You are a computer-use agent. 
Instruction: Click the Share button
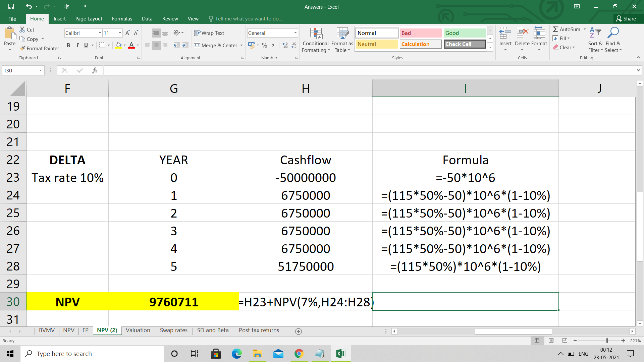coord(626,19)
